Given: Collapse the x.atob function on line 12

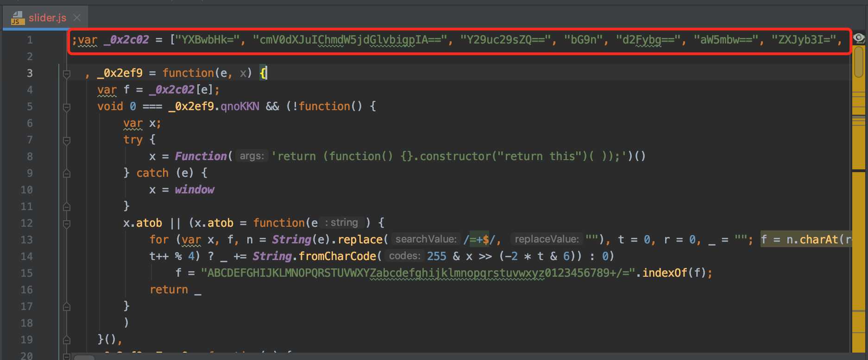Looking at the screenshot, I should pos(67,223).
